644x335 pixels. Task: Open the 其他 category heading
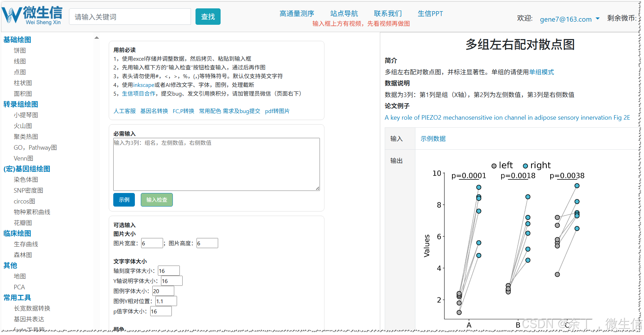tap(10, 266)
